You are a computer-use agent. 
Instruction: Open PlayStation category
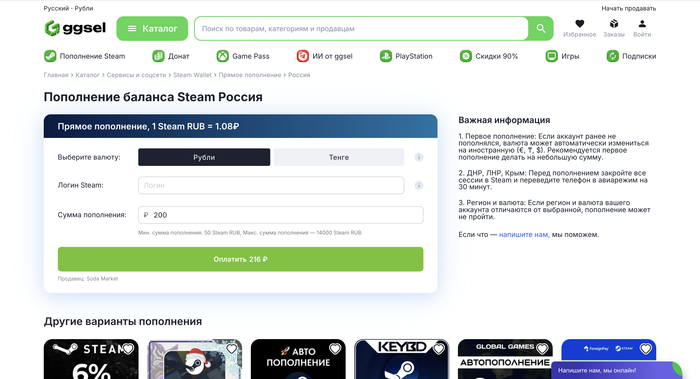(x=406, y=56)
